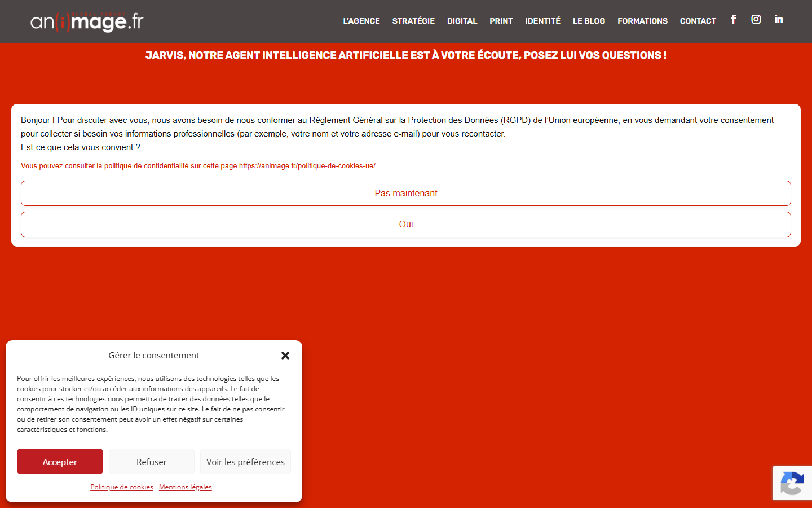Navigate to the IDENTITÉ menu item
812x508 pixels.
click(542, 21)
